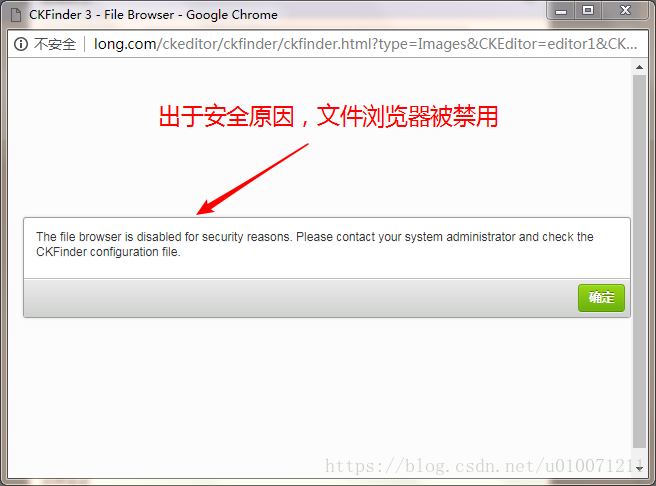Click the page document icon in title bar
Viewport: 656px width, 486px height.
click(x=16, y=15)
